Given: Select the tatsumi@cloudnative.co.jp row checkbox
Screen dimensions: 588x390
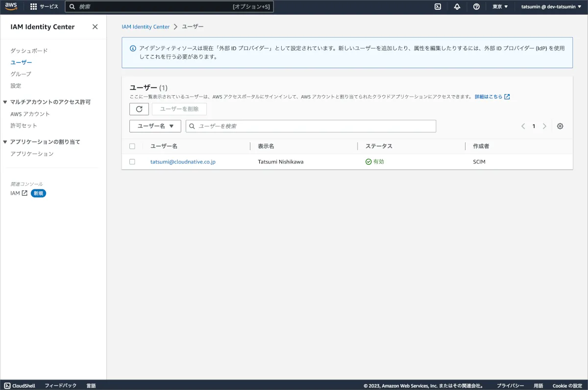Looking at the screenshot, I should point(132,162).
